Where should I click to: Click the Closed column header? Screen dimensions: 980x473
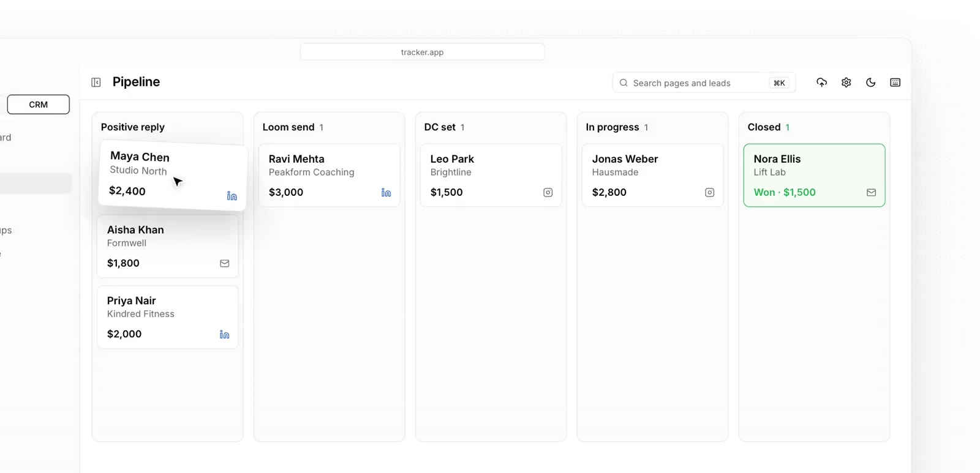pos(764,127)
